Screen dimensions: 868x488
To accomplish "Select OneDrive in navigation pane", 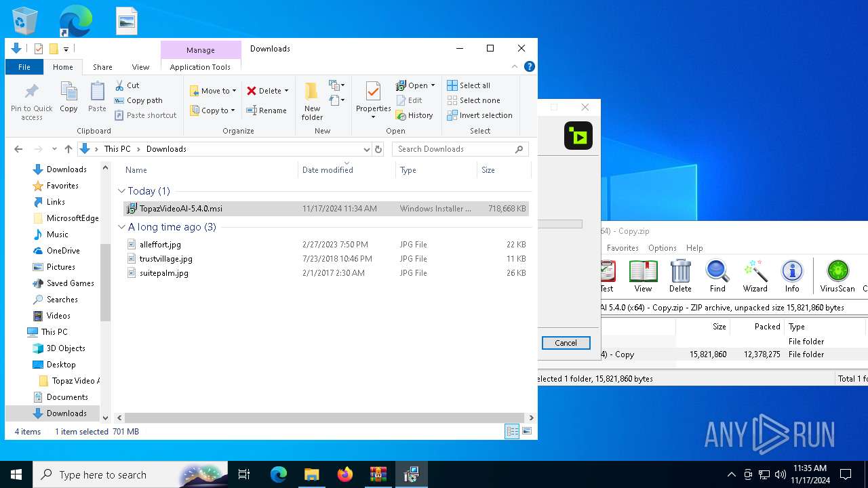I will [63, 251].
